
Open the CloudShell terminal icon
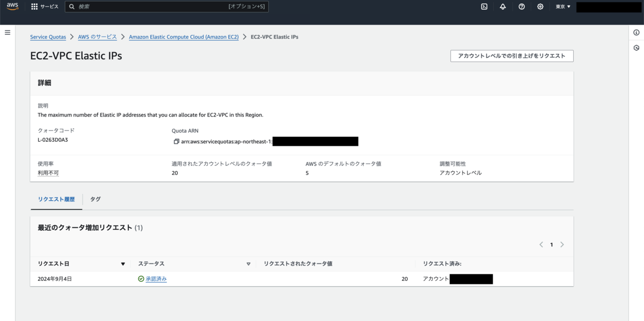click(x=484, y=6)
